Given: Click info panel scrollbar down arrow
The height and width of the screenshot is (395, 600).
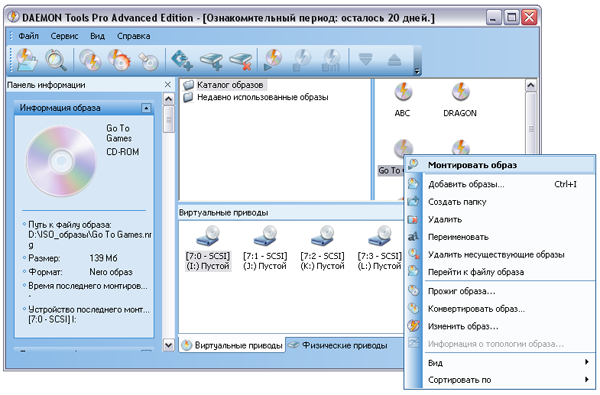Looking at the screenshot, I should point(168,345).
